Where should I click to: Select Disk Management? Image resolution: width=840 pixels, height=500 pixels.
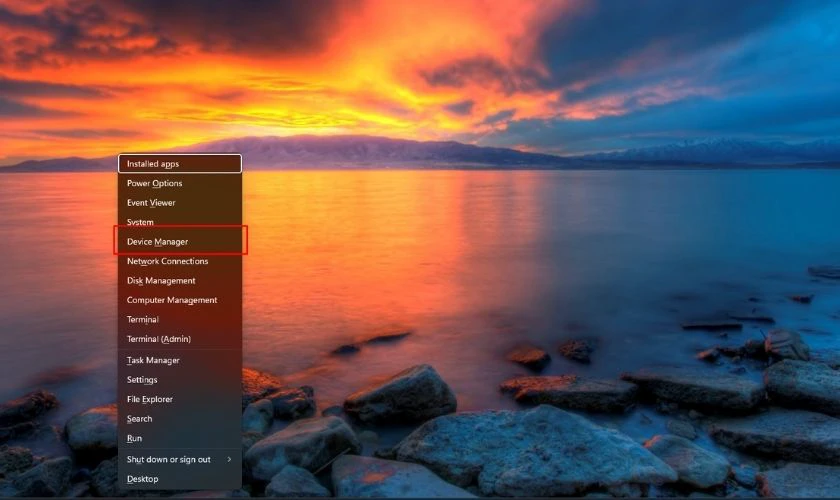(x=179, y=280)
